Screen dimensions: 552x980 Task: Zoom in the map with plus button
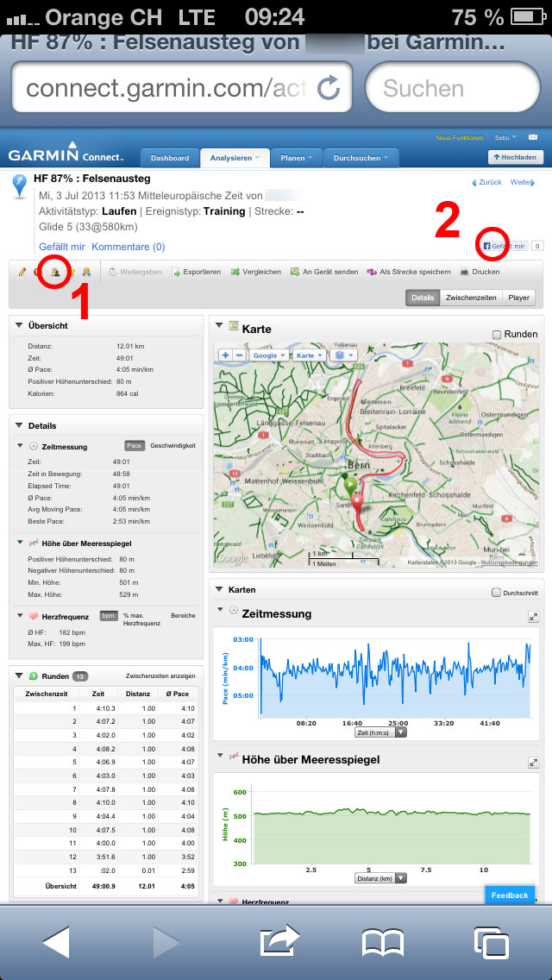point(225,355)
